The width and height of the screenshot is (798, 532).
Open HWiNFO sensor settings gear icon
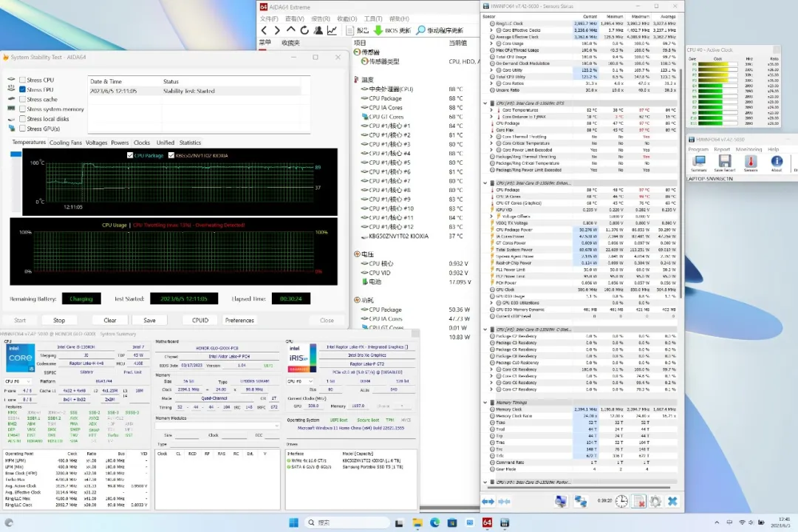click(x=655, y=501)
